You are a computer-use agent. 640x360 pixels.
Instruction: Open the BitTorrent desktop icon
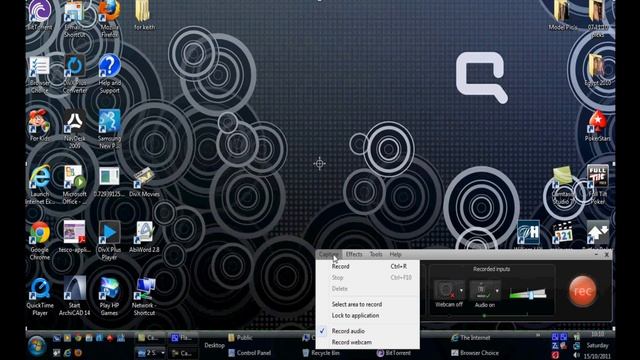(x=40, y=15)
